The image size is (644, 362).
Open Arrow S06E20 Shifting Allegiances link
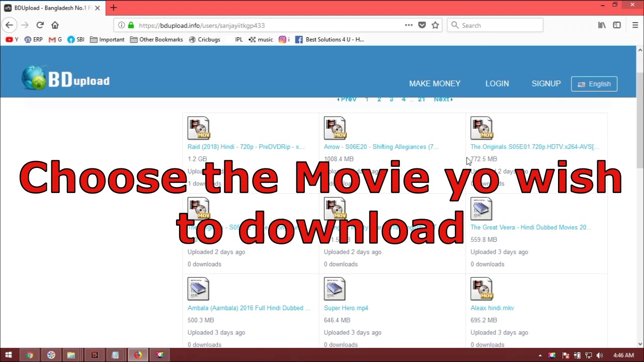381,147
